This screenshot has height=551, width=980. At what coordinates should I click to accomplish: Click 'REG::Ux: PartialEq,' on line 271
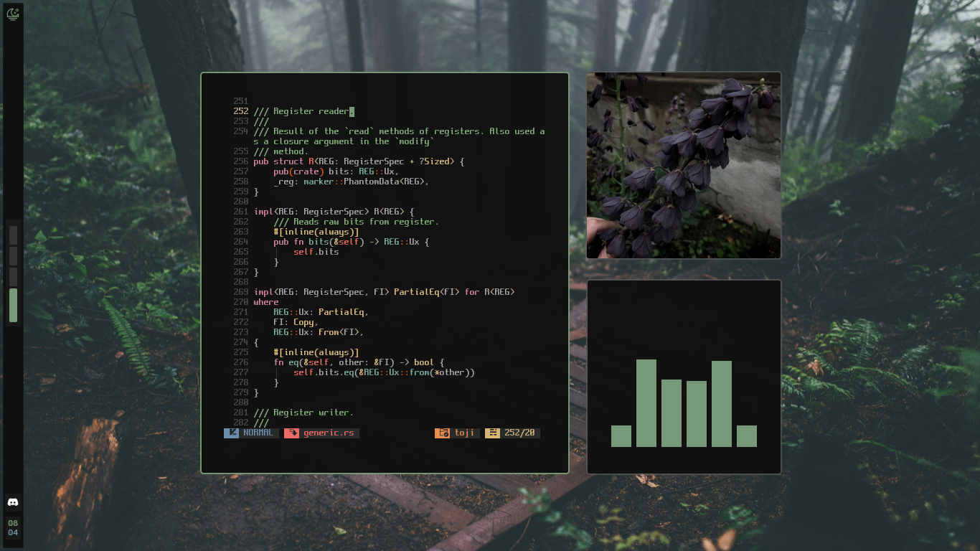[321, 312]
